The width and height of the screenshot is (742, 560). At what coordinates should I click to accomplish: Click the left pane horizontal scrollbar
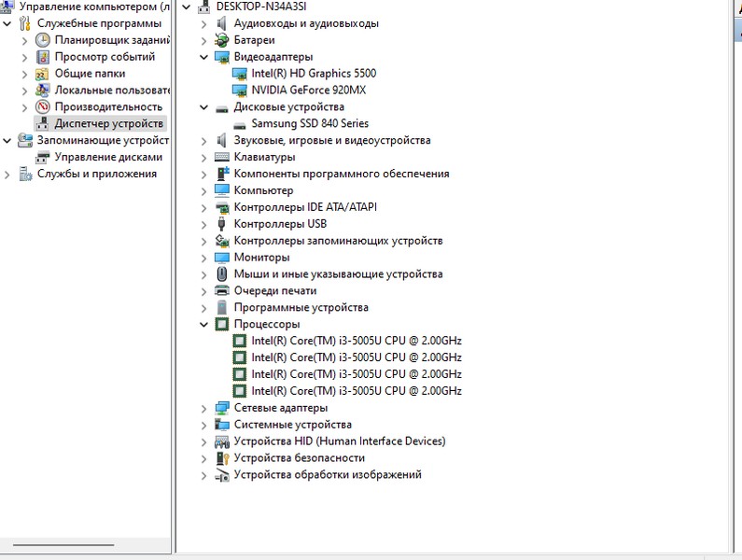pos(63,544)
